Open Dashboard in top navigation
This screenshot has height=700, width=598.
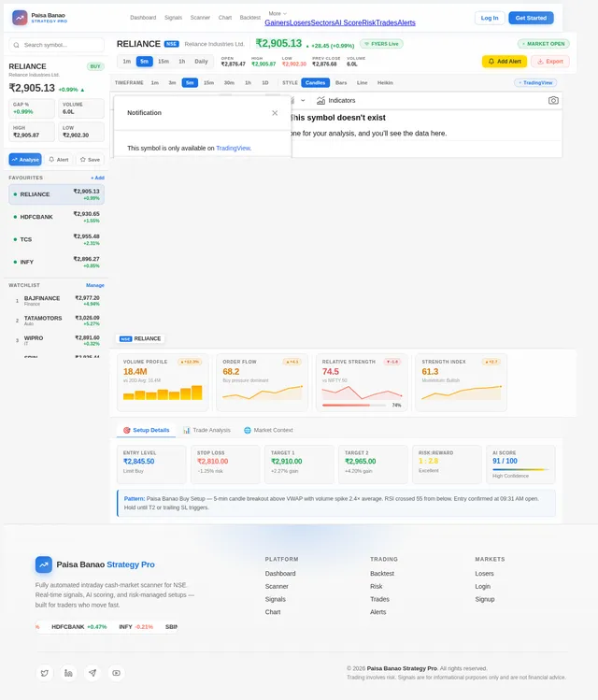coord(143,18)
